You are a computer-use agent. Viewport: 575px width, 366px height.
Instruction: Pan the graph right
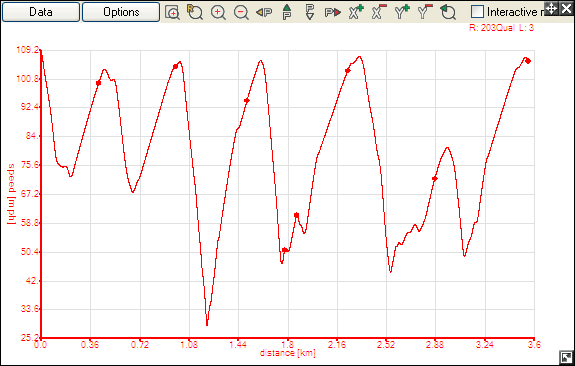coord(333,12)
